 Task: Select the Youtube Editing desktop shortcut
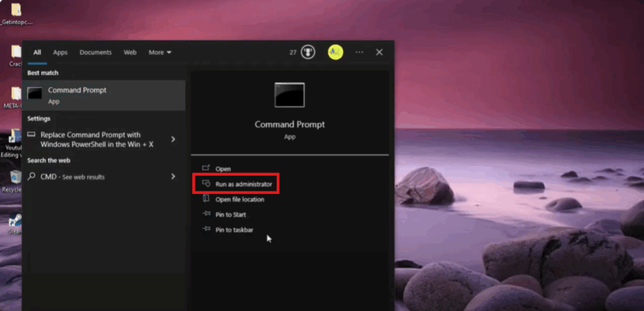pyautogui.click(x=15, y=144)
